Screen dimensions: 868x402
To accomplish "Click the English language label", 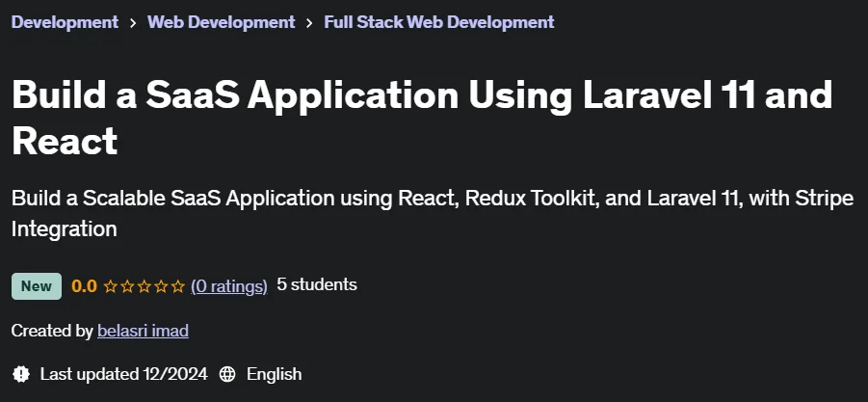I will pos(274,374).
